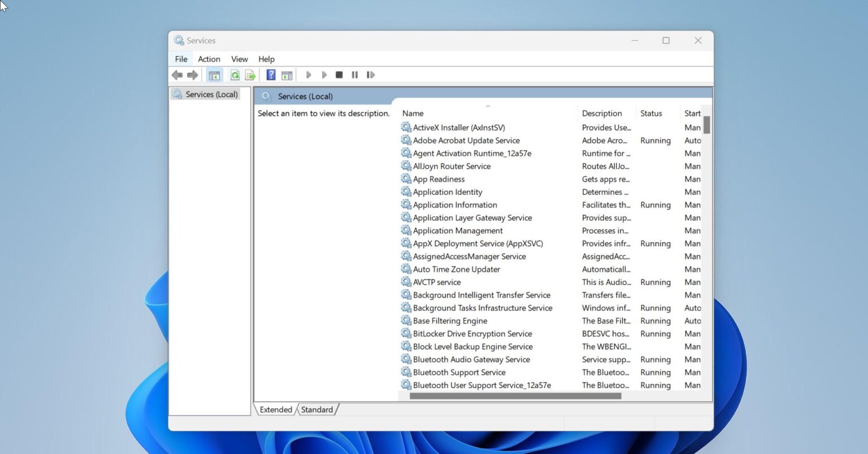Screen dimensions: 868x454
Task: Open the Action menu
Action: click(209, 59)
